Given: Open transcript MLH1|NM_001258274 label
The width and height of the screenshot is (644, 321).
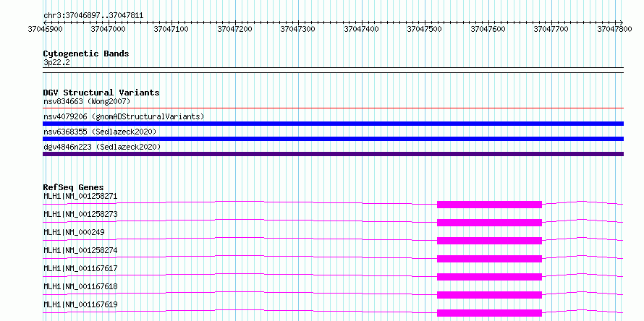Looking at the screenshot, I should pyautogui.click(x=80, y=250).
